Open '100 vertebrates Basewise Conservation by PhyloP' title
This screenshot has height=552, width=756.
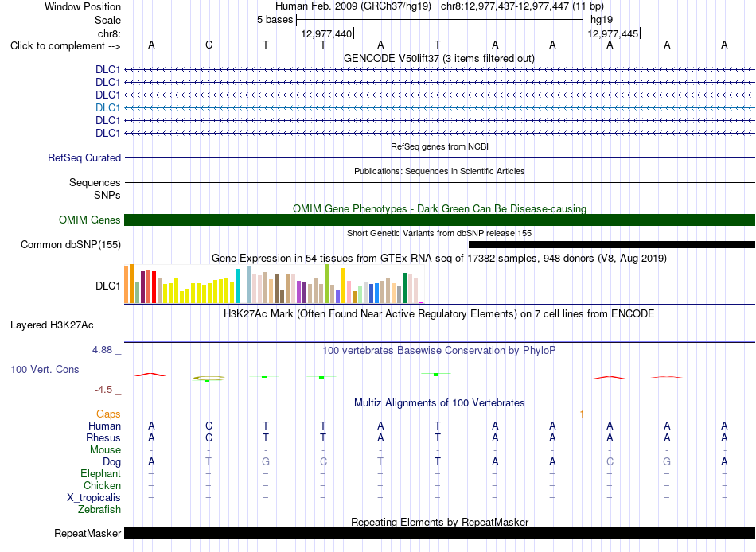point(439,351)
